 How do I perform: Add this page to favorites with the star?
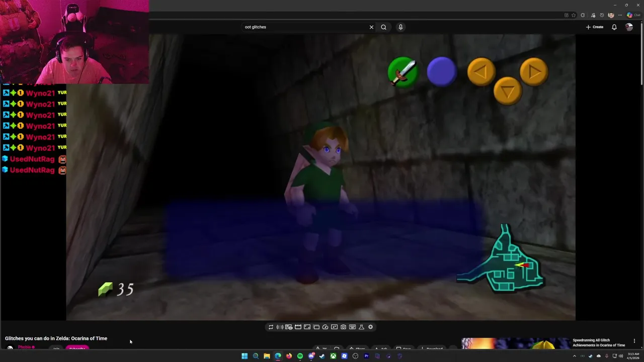click(x=574, y=15)
